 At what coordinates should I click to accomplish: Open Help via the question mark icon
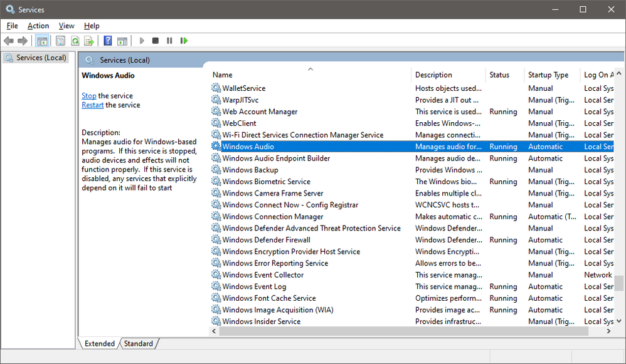[x=108, y=41]
